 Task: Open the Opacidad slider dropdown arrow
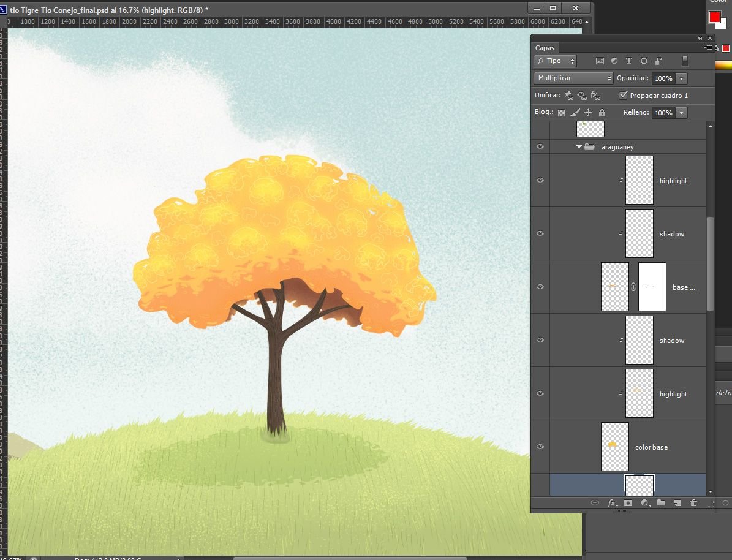click(x=682, y=78)
